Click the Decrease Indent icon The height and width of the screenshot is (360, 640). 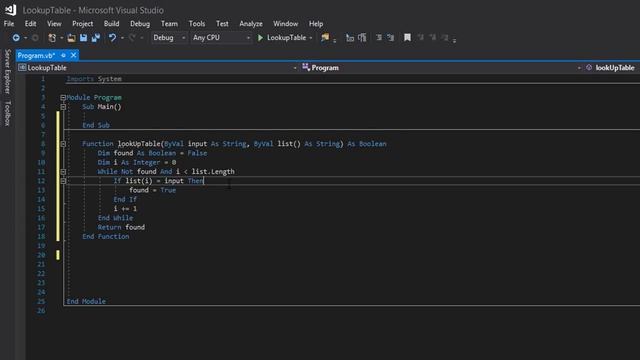click(x=379, y=38)
